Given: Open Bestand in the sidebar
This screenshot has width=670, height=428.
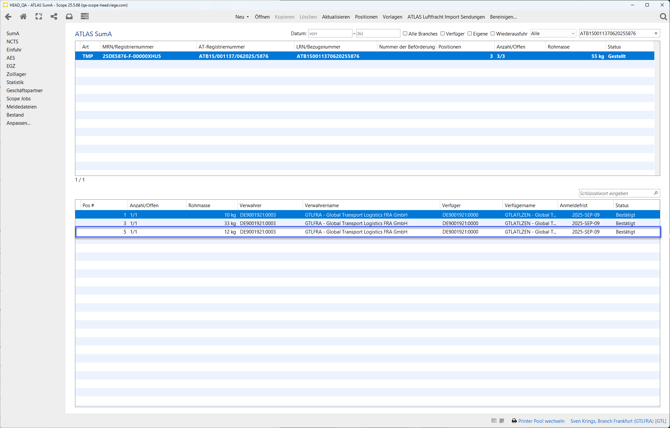Looking at the screenshot, I should tap(15, 115).
